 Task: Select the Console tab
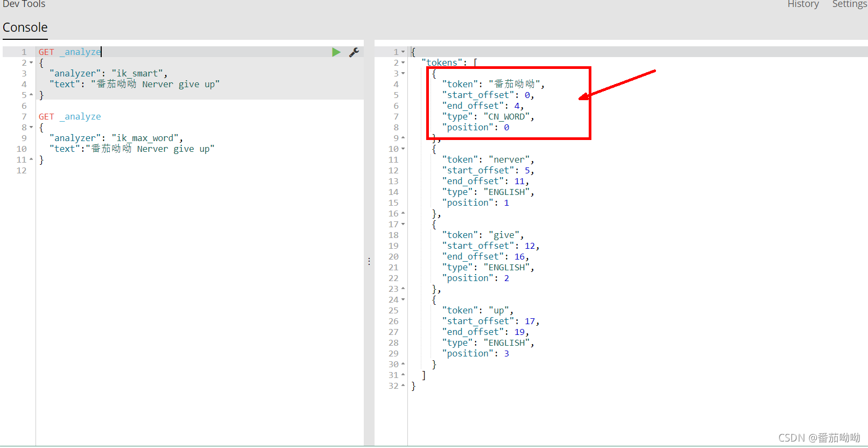[x=25, y=27]
